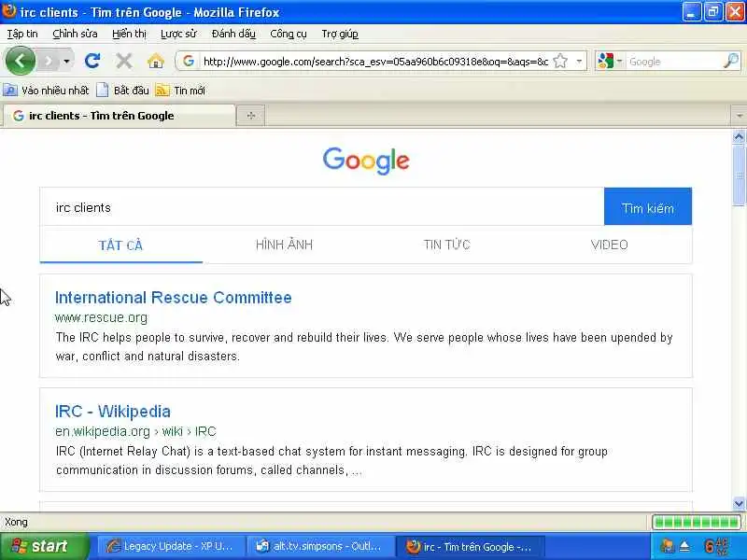
Task: Click the magnifying glass search icon
Action: click(731, 61)
